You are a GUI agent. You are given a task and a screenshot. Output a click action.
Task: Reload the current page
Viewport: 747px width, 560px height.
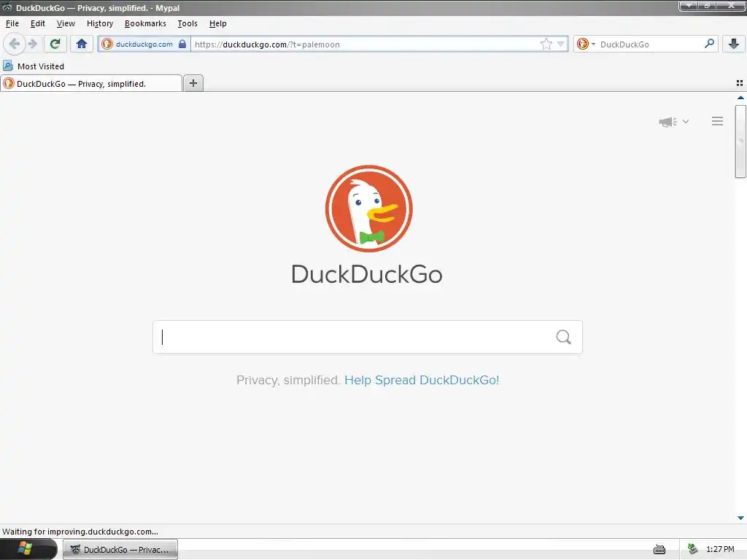[55, 44]
